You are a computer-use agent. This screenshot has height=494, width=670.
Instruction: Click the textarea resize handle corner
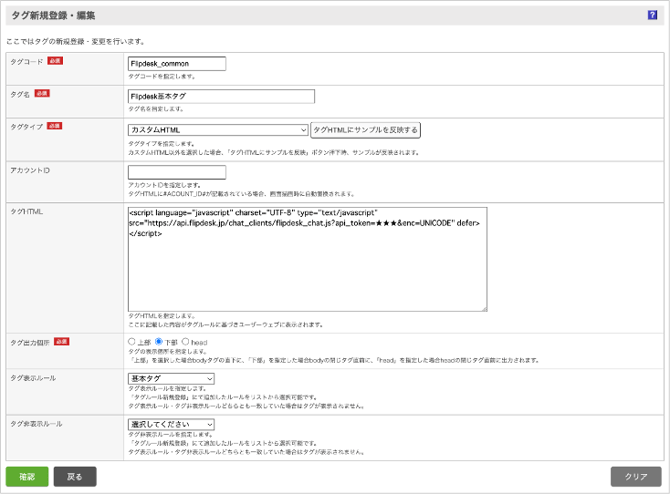point(483,307)
